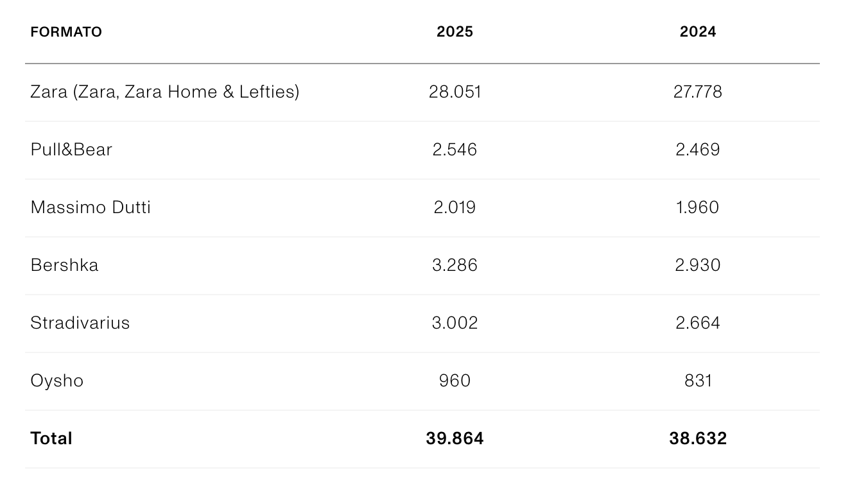Select the Pull&Bear row label
Viewport: 868px width, 493px height.
[71, 150]
